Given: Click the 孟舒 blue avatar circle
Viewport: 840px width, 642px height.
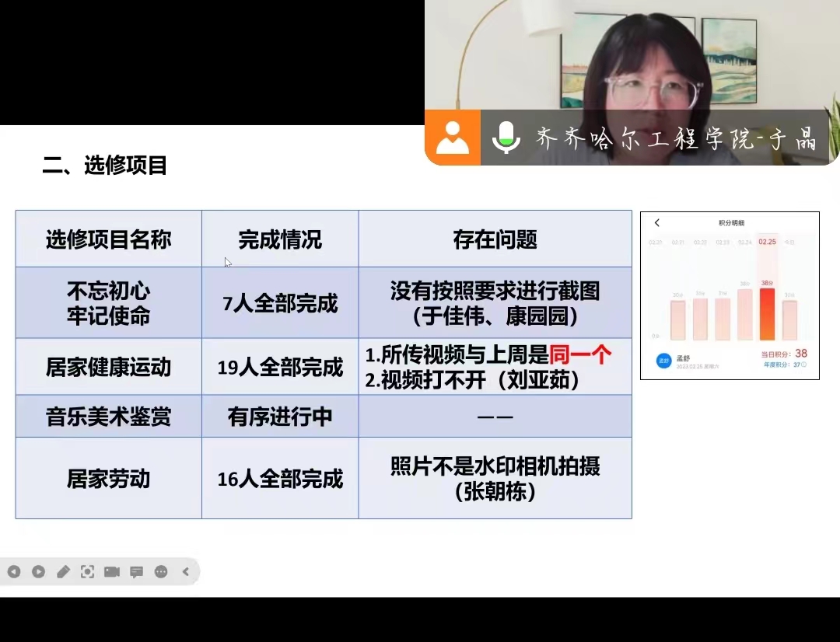Looking at the screenshot, I should pyautogui.click(x=663, y=361).
